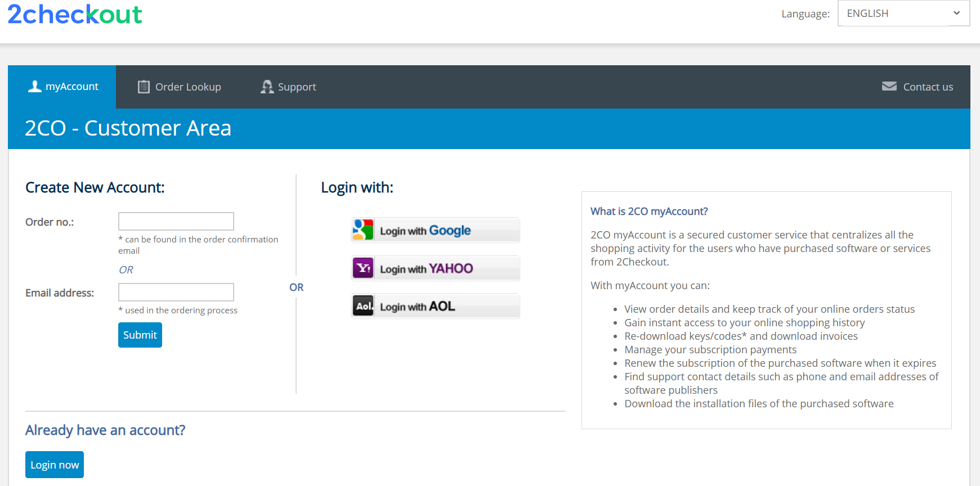Click the 'Already have an account?' heading
Viewport: 980px width, 486px height.
(x=105, y=430)
